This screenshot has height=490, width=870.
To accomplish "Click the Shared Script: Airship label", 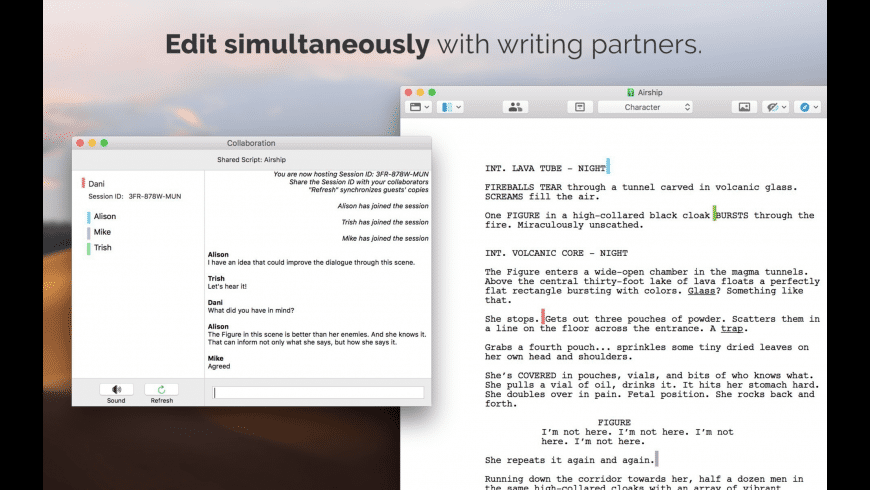I will coord(251,159).
